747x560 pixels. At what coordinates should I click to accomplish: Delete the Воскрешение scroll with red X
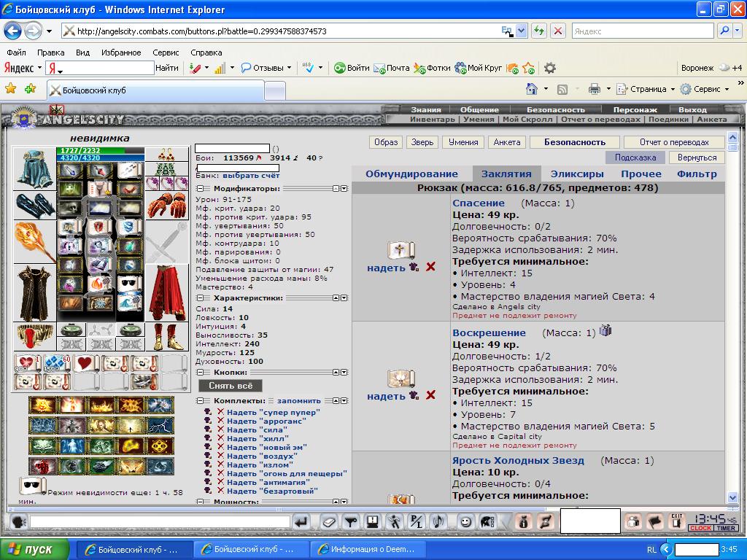(430, 394)
